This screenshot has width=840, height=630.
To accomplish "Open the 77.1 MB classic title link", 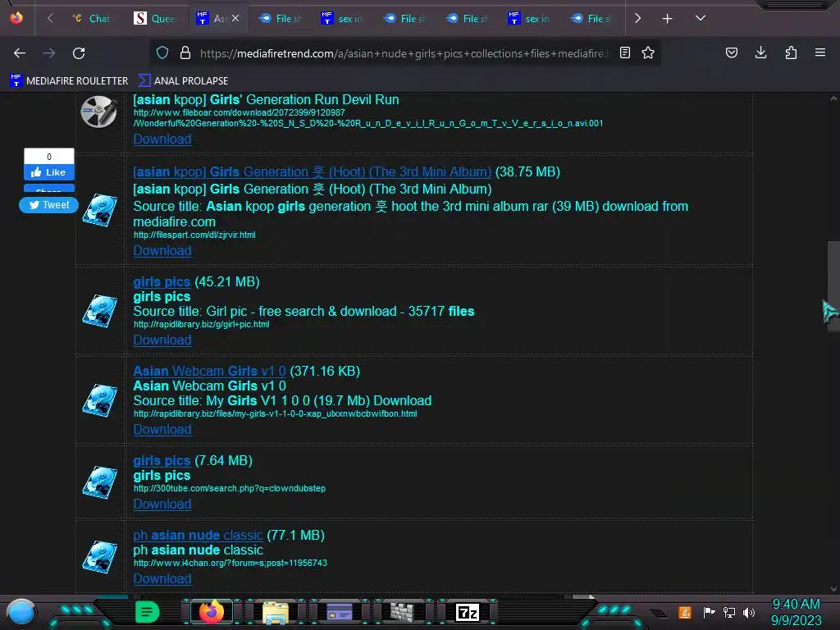I will [x=198, y=535].
